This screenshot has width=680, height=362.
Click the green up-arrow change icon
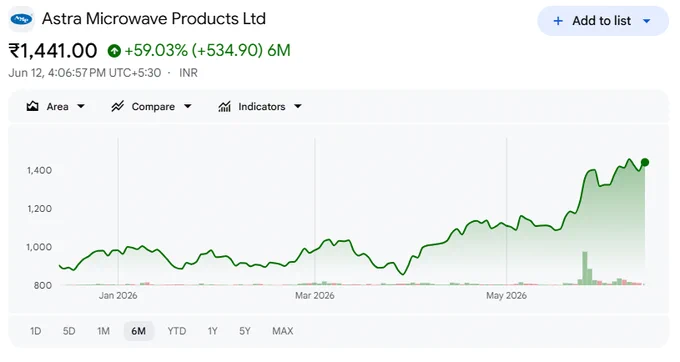coord(114,51)
